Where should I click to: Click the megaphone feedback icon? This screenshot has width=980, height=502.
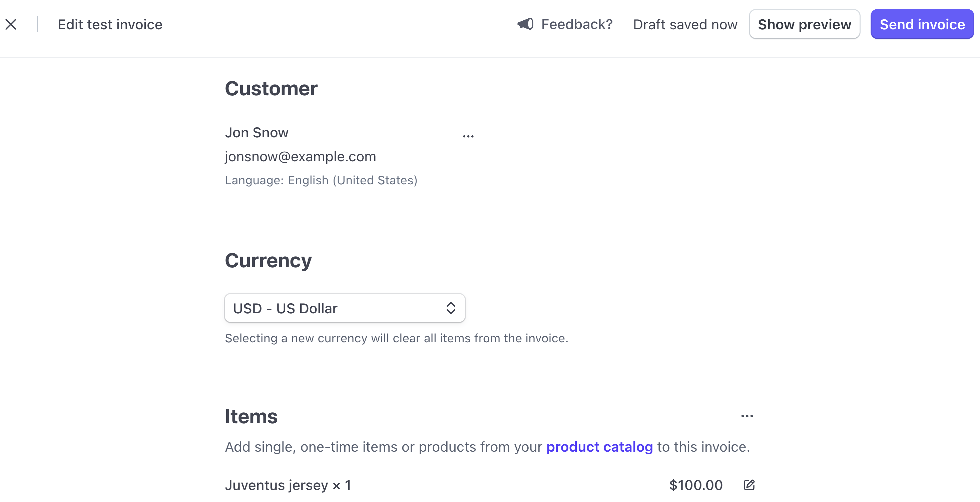[525, 24]
